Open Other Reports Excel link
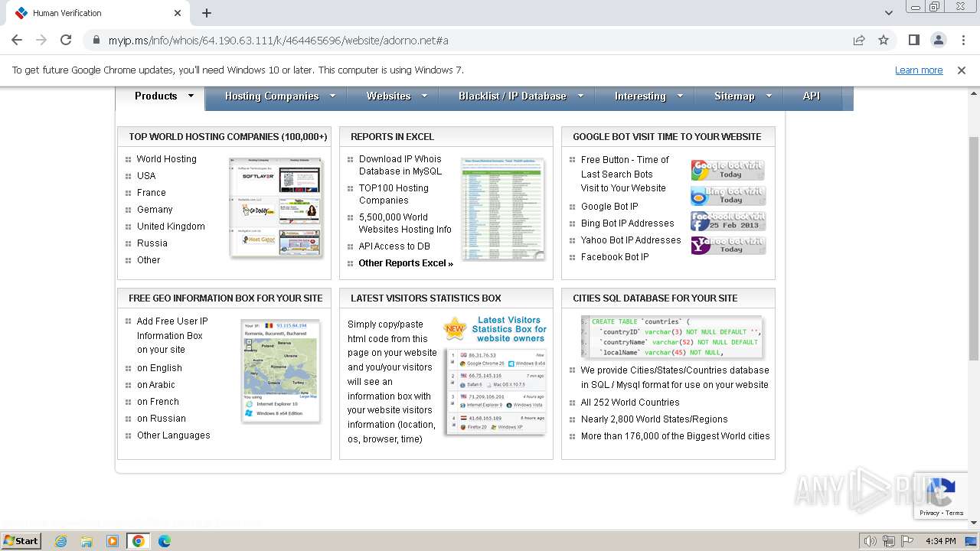The width and height of the screenshot is (980, 551). click(406, 263)
